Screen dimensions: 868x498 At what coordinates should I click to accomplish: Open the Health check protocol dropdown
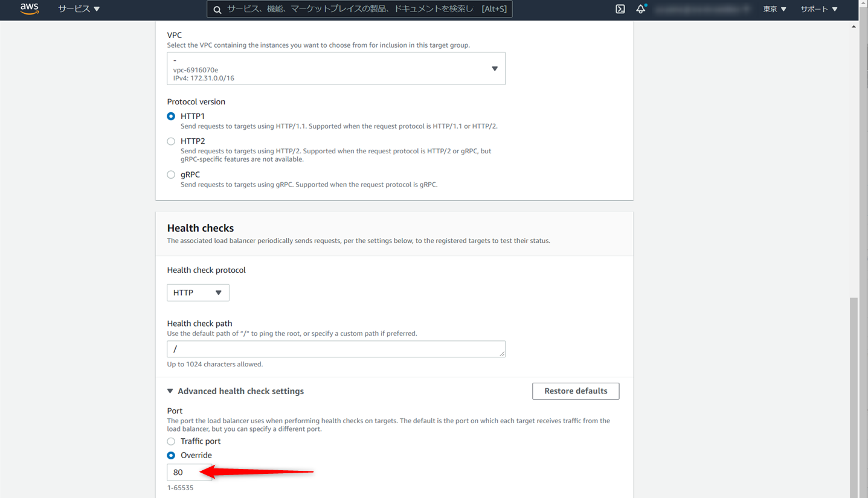[198, 292]
